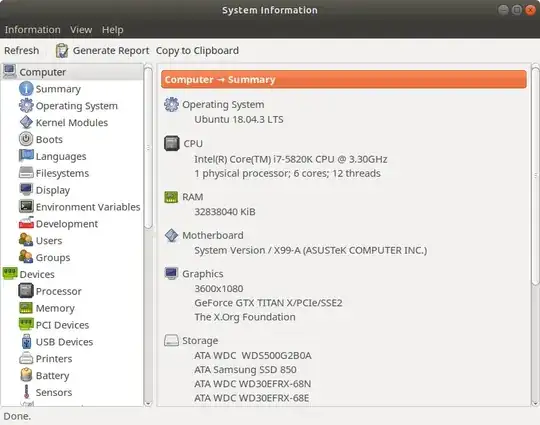The height and width of the screenshot is (425, 540).
Task: Click the Printers icon in sidebar
Action: click(x=26, y=358)
